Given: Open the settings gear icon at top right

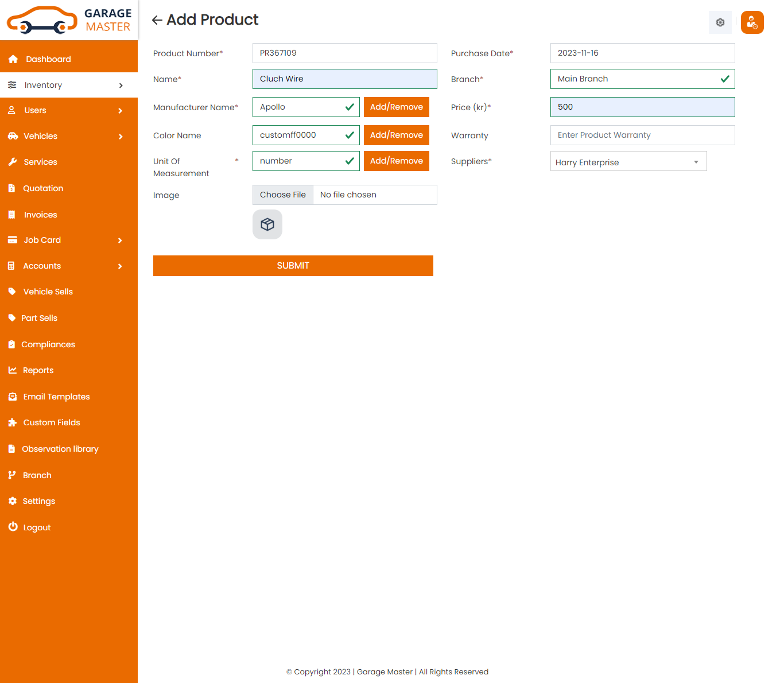Looking at the screenshot, I should [720, 22].
